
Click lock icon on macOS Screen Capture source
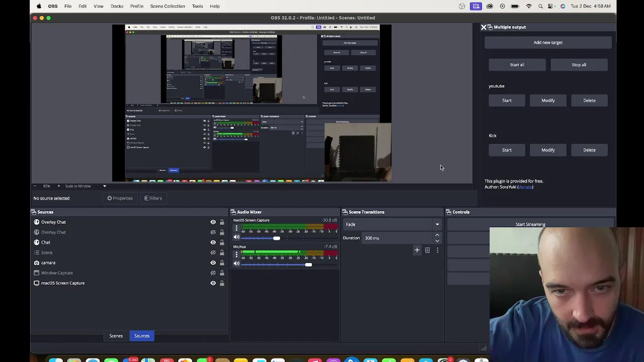(x=222, y=283)
